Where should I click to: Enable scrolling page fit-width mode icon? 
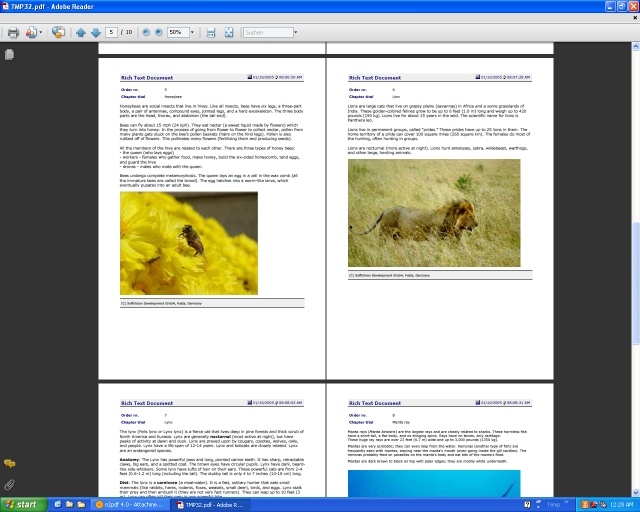tap(213, 32)
